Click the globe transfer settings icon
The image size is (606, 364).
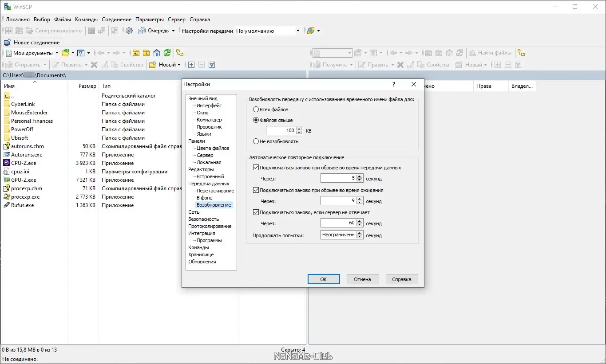pyautogui.click(x=311, y=31)
